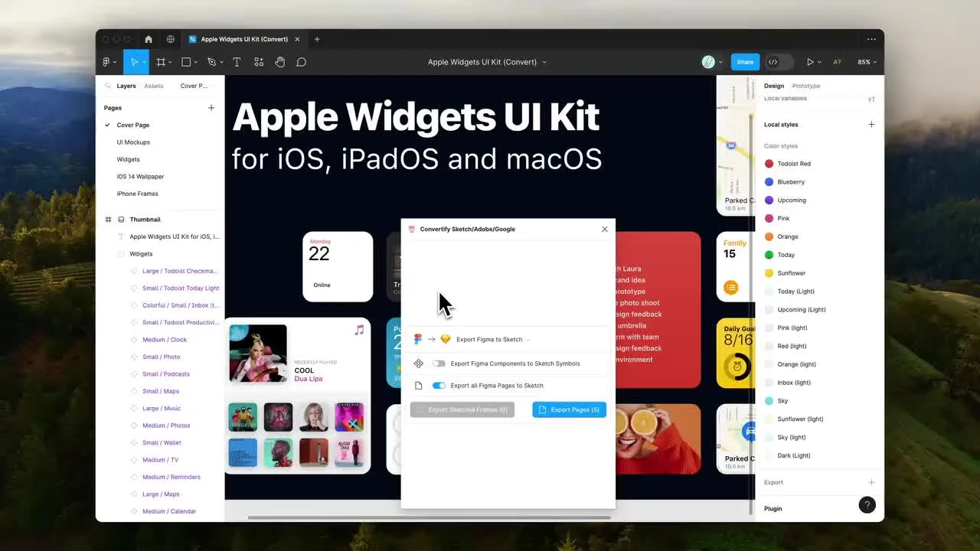
Task: Open the Resources components tool
Action: click(259, 62)
